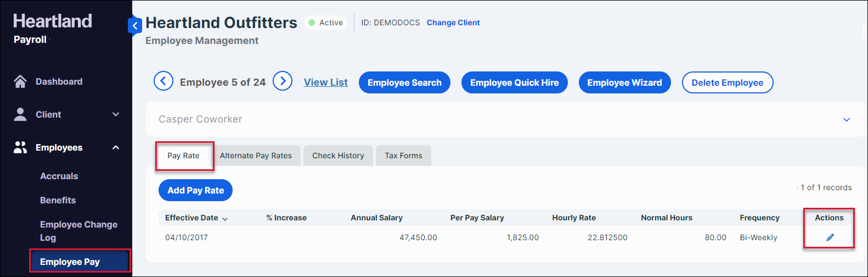Go to next employee arrow
Image resolution: width=868 pixels, height=277 pixels.
coord(283,81)
